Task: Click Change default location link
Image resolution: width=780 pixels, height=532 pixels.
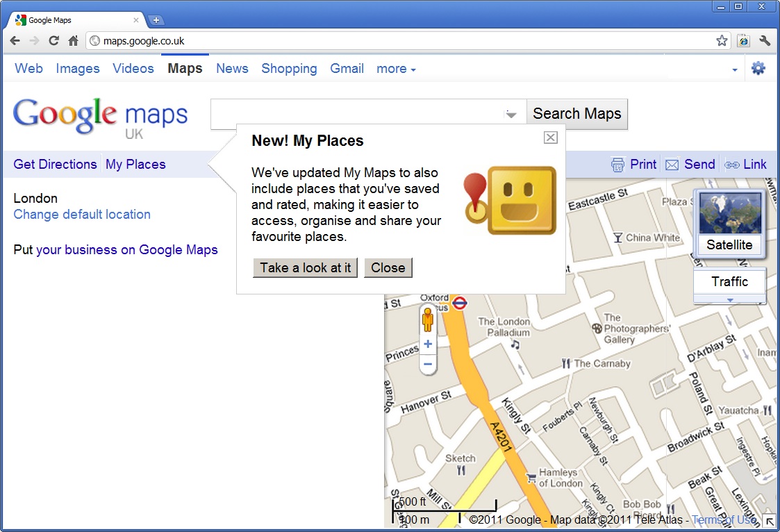Action: (82, 215)
